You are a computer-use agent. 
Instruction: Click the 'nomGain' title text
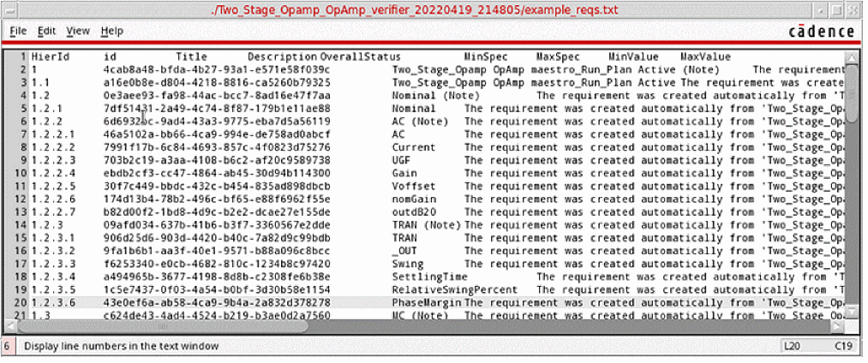[414, 199]
